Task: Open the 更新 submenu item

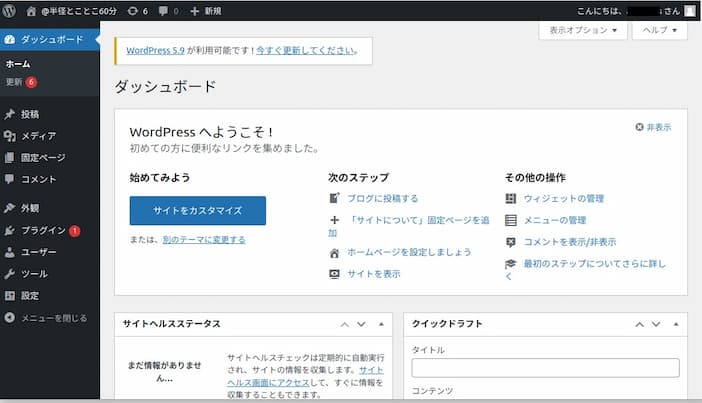Action: [21, 82]
